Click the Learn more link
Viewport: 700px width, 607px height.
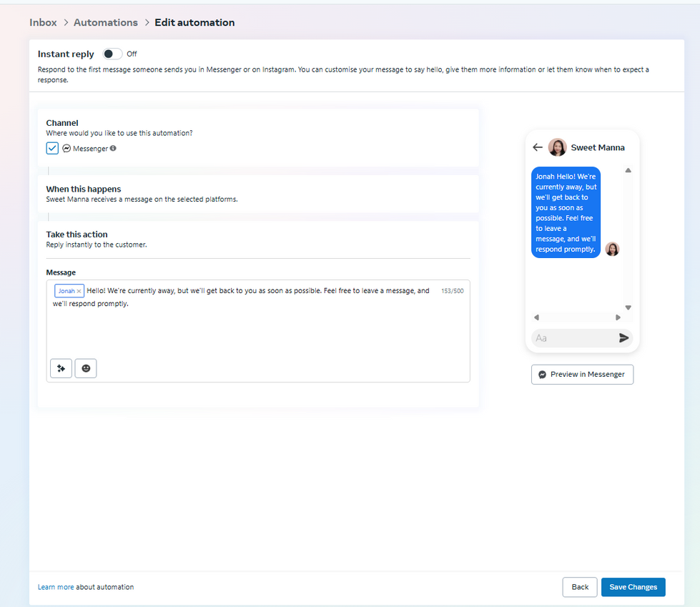click(56, 587)
